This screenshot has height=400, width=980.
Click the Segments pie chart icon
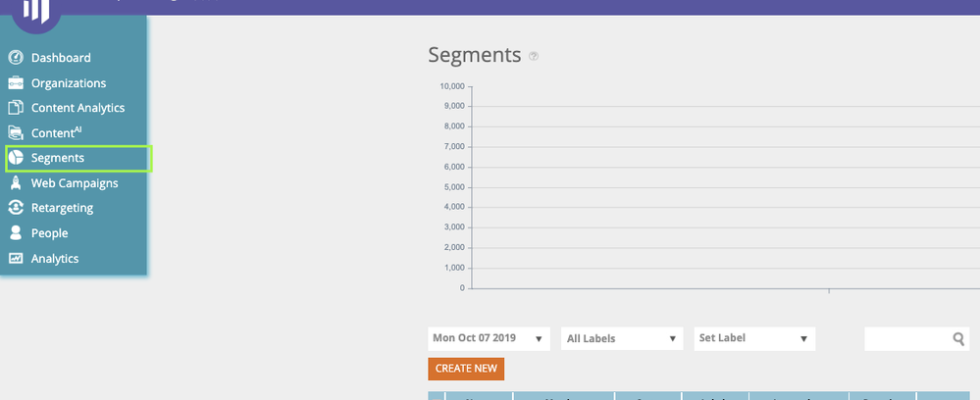point(16,158)
